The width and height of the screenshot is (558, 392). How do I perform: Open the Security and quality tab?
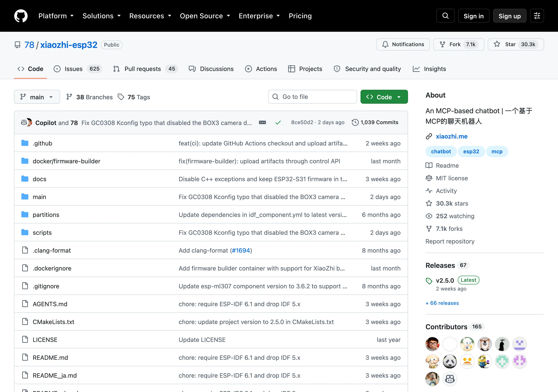[x=367, y=69]
